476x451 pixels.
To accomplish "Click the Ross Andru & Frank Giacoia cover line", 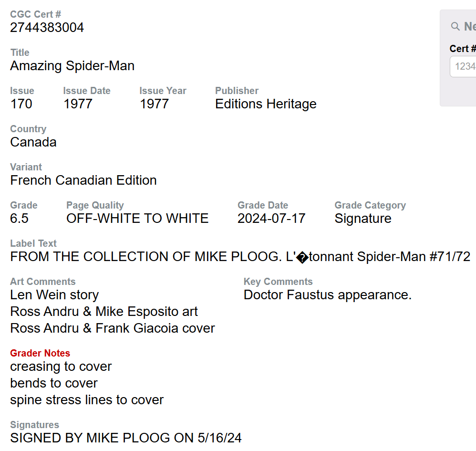I will click(113, 328).
